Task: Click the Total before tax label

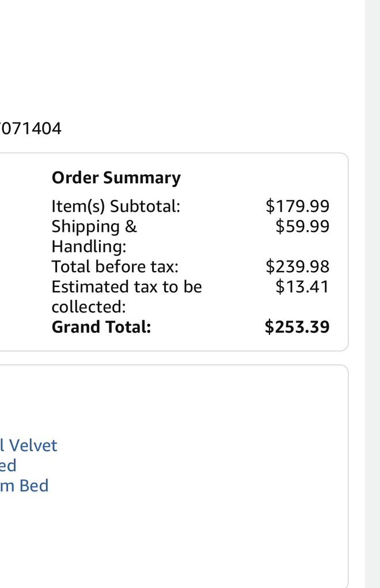Action: pos(115,267)
